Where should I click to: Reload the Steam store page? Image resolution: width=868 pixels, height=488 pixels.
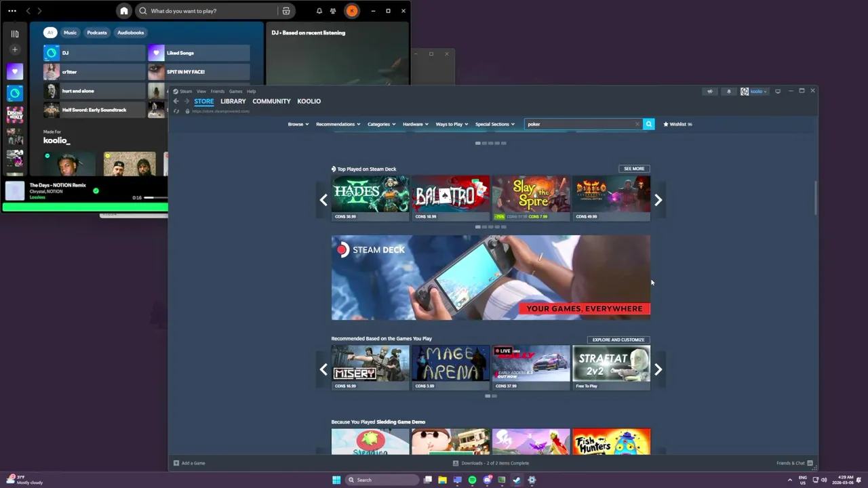pyautogui.click(x=176, y=111)
